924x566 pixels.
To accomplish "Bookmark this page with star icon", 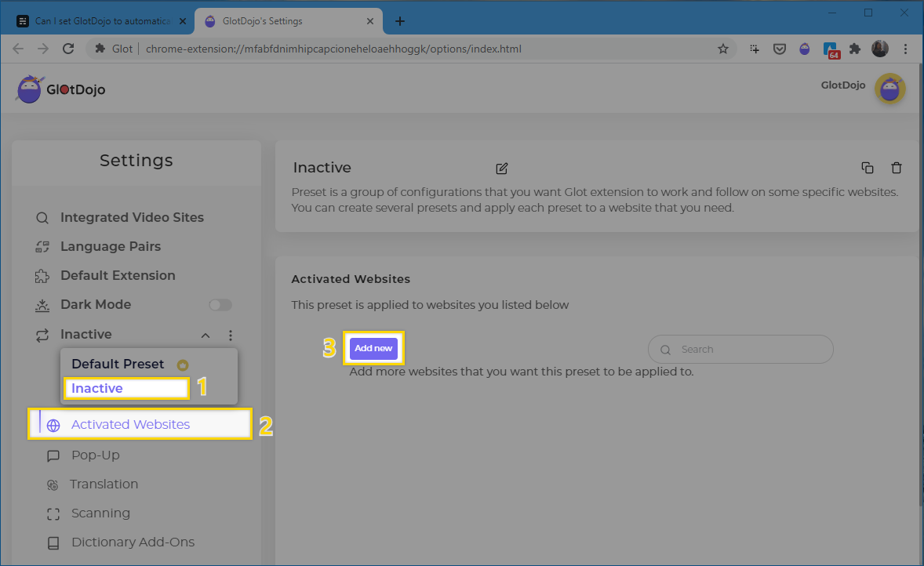I will click(723, 49).
